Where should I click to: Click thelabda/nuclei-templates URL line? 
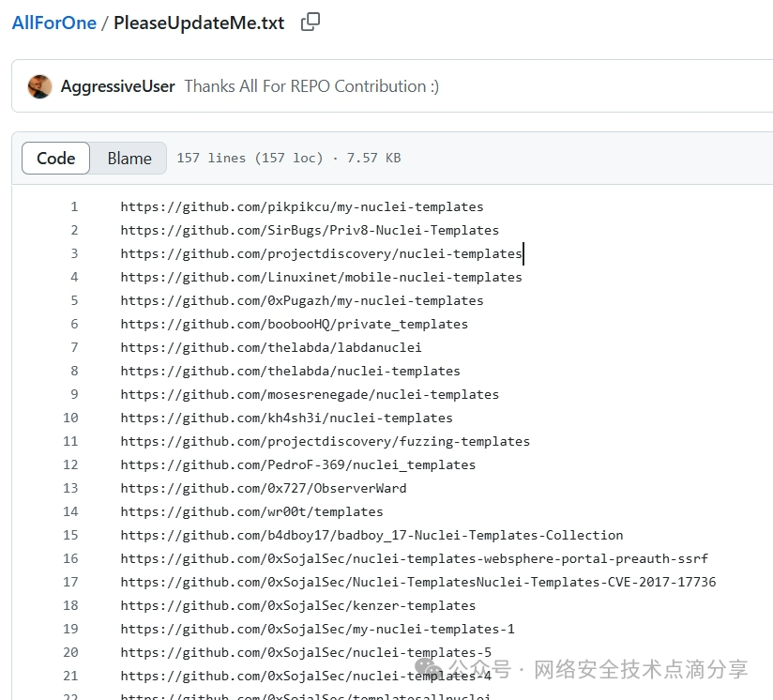point(290,371)
